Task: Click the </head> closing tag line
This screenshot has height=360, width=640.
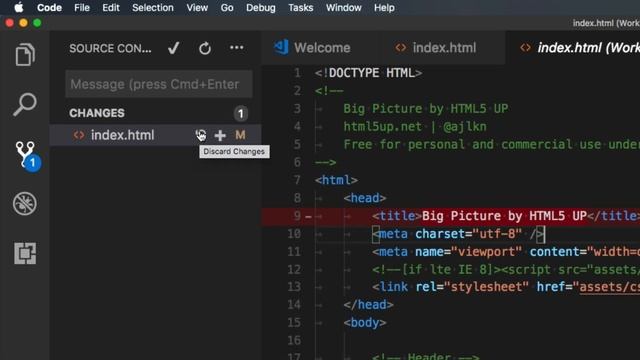Action: point(368,305)
